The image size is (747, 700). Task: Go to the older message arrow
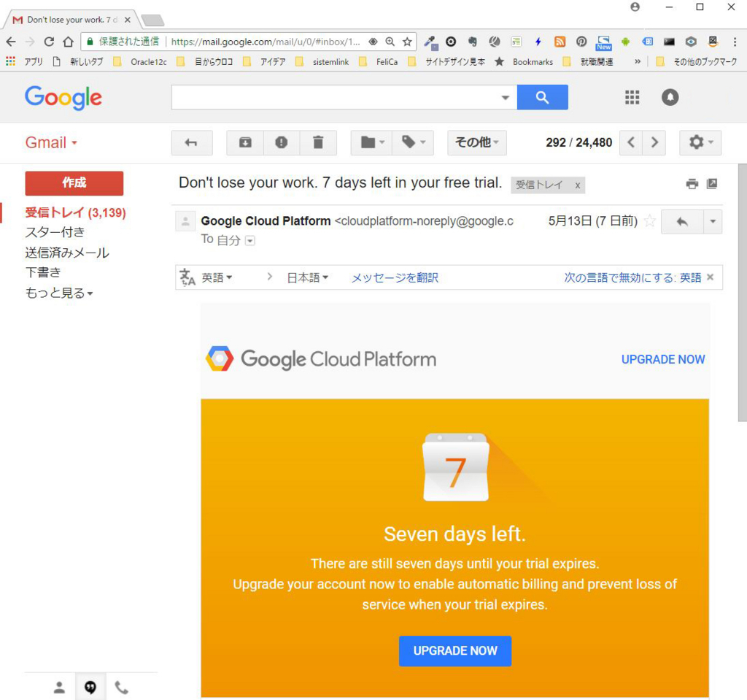click(654, 142)
